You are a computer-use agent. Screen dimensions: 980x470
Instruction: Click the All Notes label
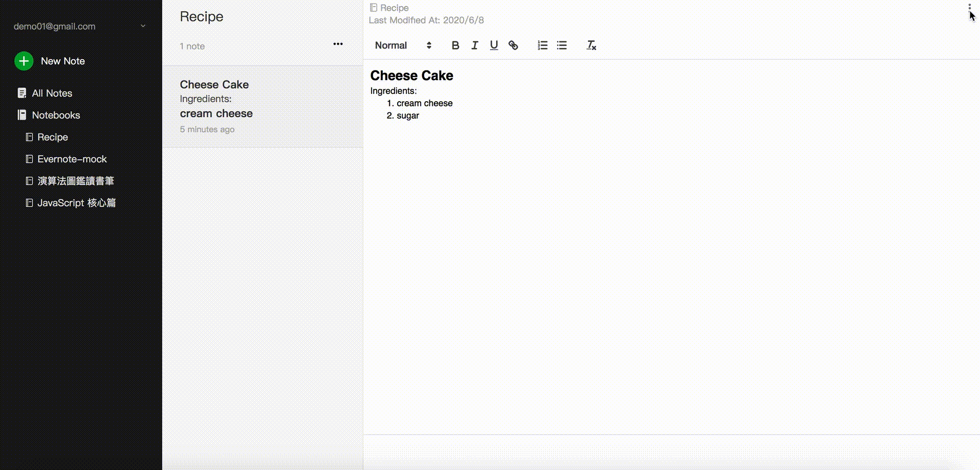pyautogui.click(x=52, y=93)
